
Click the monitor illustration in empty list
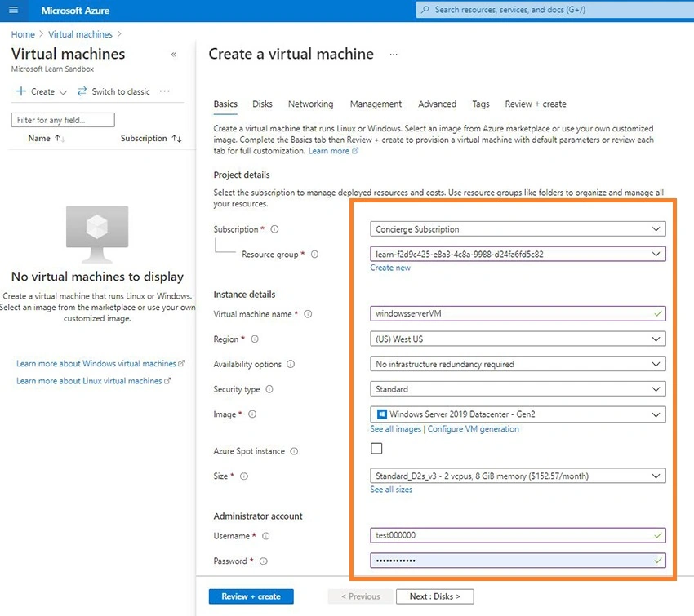[x=97, y=234]
